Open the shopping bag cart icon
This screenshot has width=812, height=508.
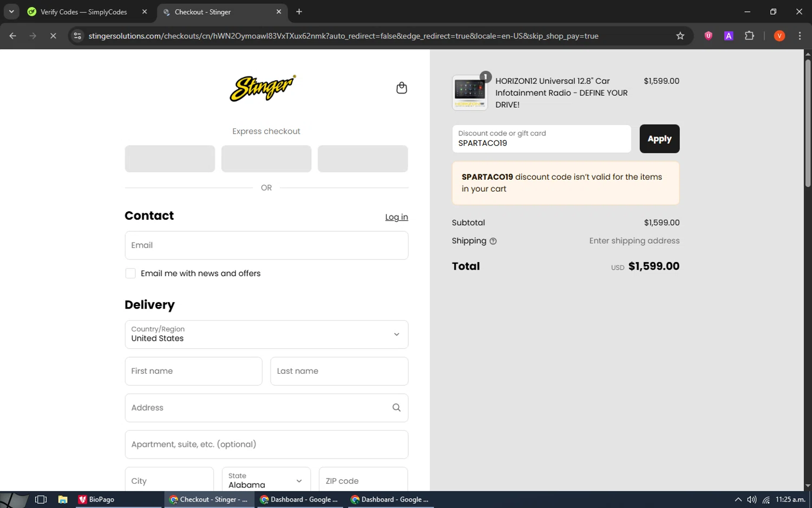pos(401,88)
